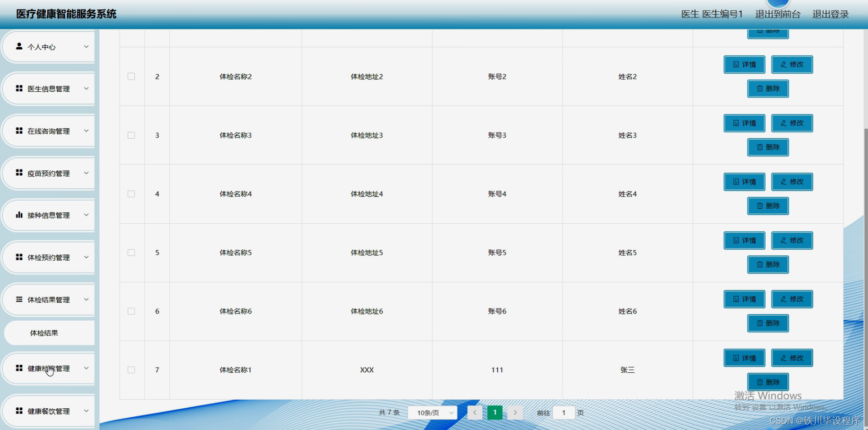Click the 医生信息管理 grid icon
Viewport: 868px width, 430px height.
pos(19,88)
